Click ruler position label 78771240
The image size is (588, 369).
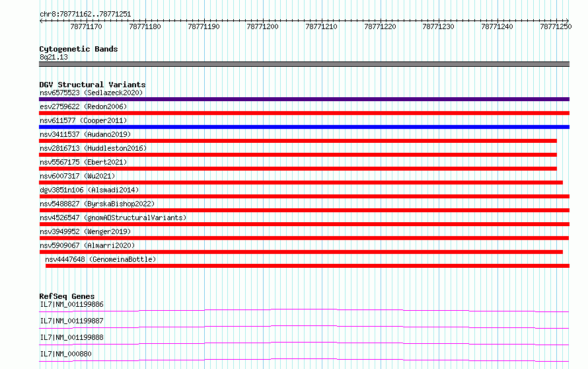(497, 26)
